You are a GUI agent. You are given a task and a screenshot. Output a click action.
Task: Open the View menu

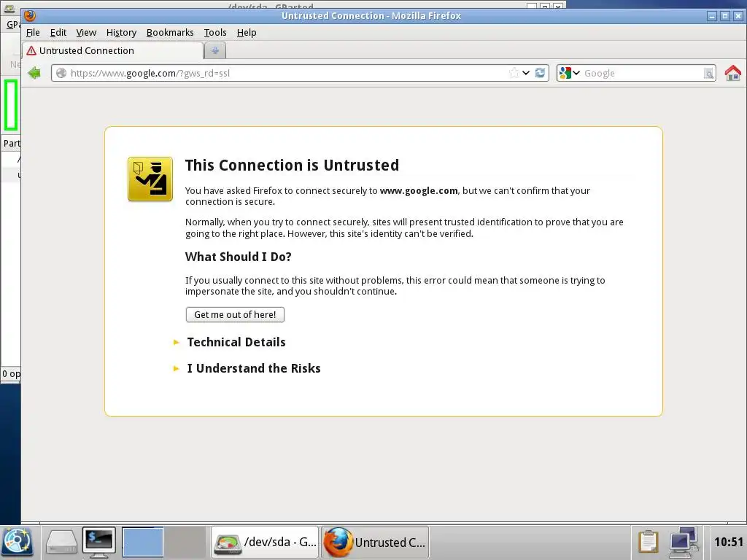[86, 32]
